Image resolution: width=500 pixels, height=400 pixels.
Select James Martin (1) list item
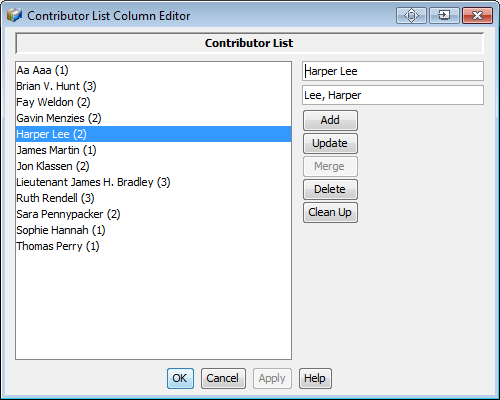tap(153, 150)
